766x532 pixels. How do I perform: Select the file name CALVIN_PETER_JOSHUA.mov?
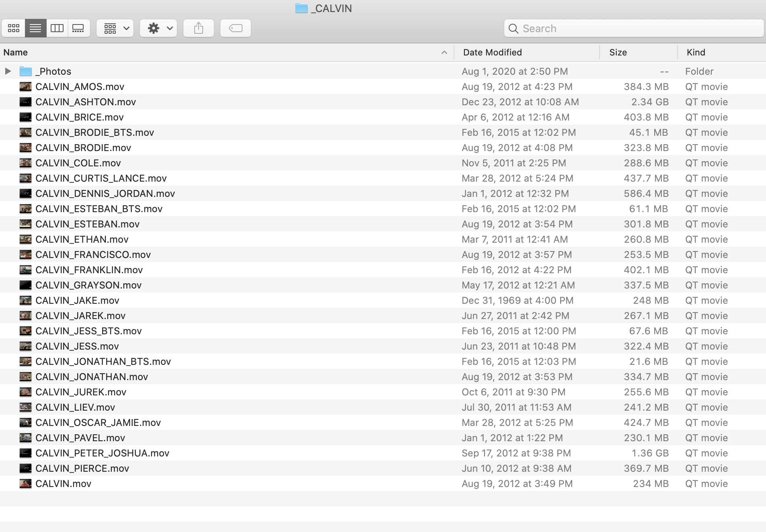coord(103,453)
